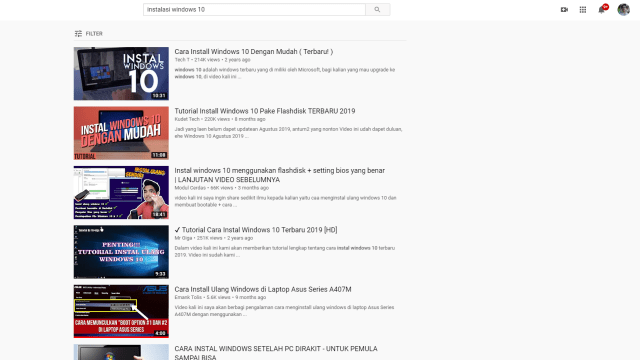640x360 pixels.
Task: Visit the Kudet Tech channel link
Action: tap(187, 119)
